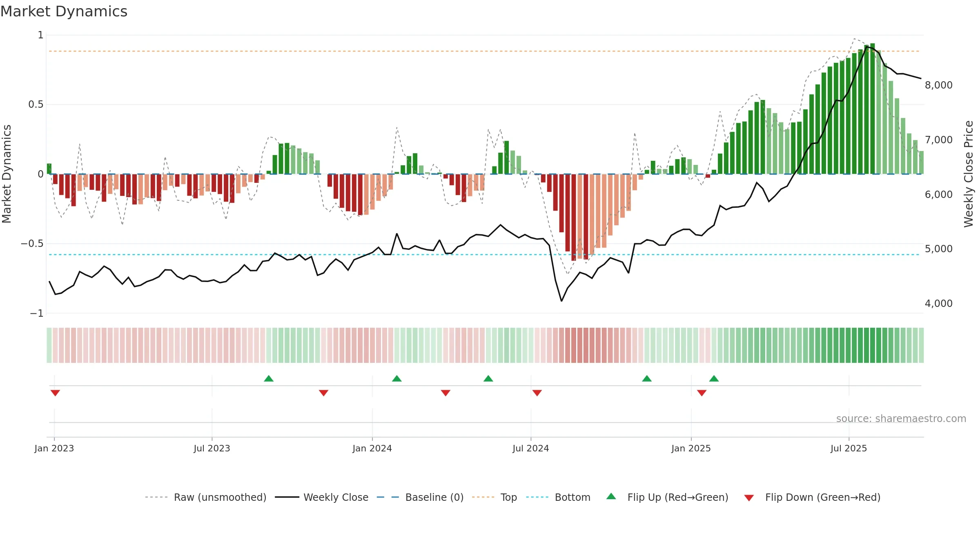Click the Jan 2023 x-axis label
The width and height of the screenshot is (980, 551).
(x=54, y=448)
